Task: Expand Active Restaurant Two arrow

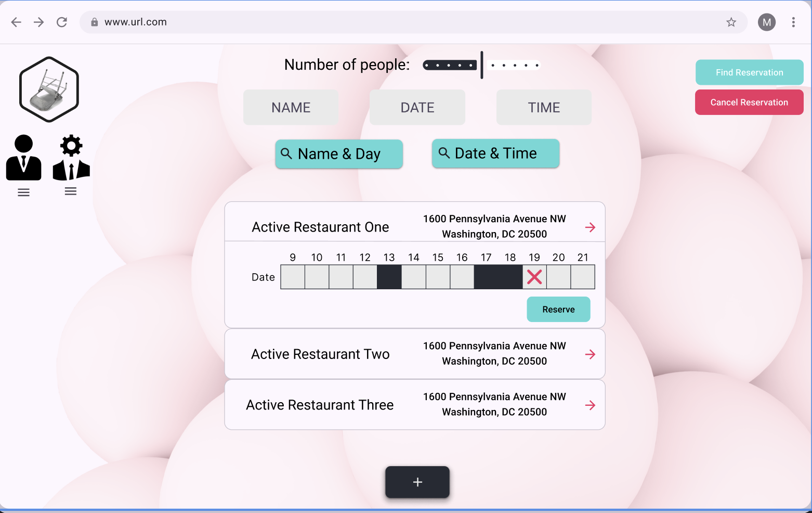Action: point(590,354)
